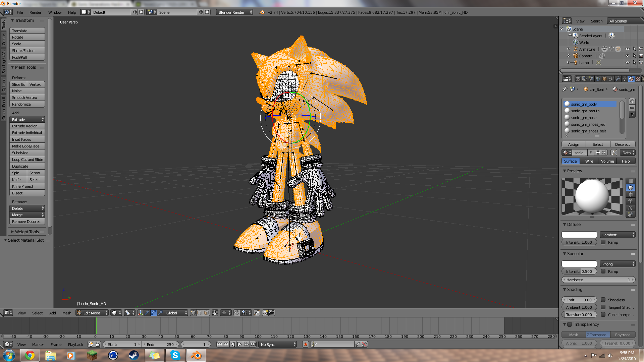Click the Subdivide button
Viewport: 644px width, 362px height.
pos(27,153)
